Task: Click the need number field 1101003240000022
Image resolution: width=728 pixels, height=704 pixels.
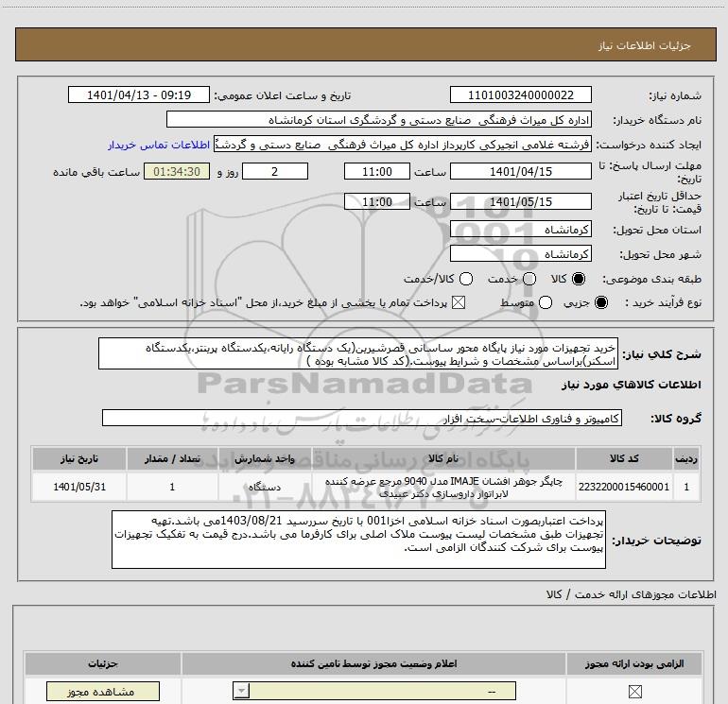Action: [x=520, y=94]
